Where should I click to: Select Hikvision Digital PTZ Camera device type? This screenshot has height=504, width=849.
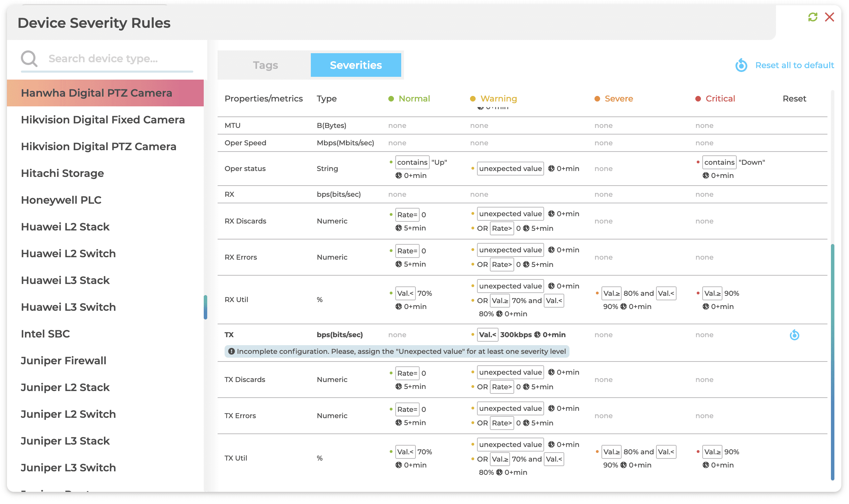pyautogui.click(x=98, y=146)
